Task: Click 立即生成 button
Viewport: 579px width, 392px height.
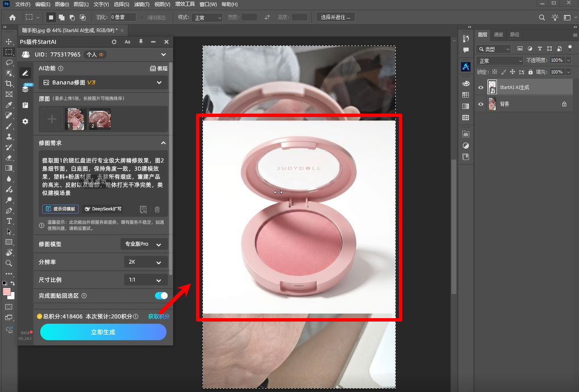Action: [103, 332]
